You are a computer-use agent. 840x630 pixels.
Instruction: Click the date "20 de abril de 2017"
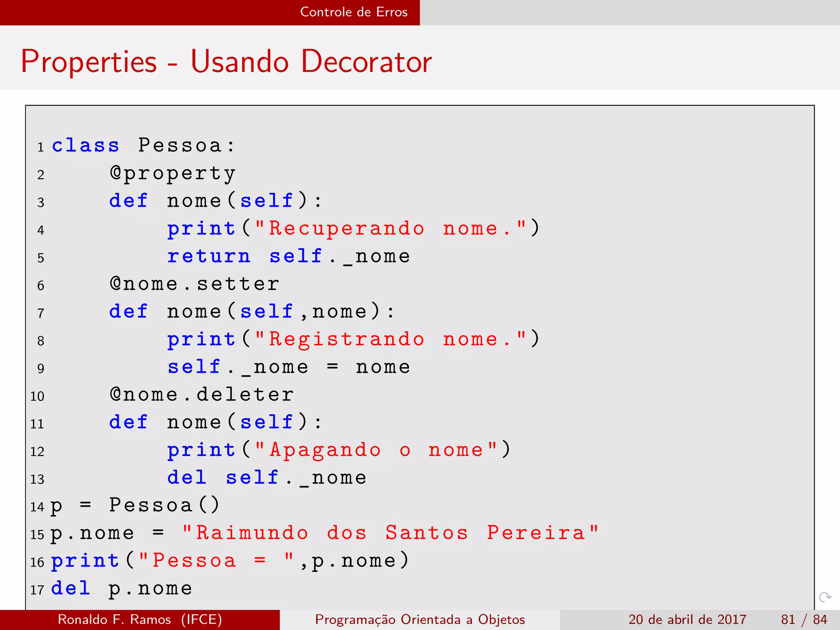tap(687, 619)
